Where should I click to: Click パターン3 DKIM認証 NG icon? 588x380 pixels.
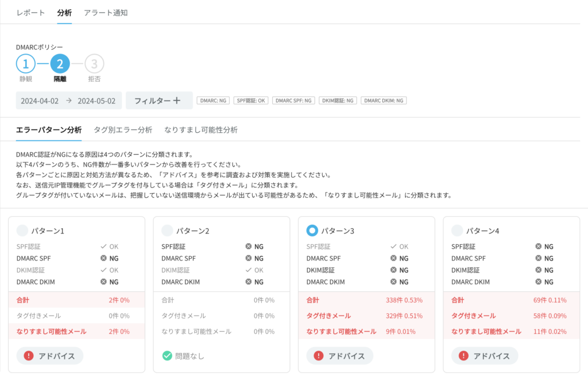pyautogui.click(x=393, y=270)
